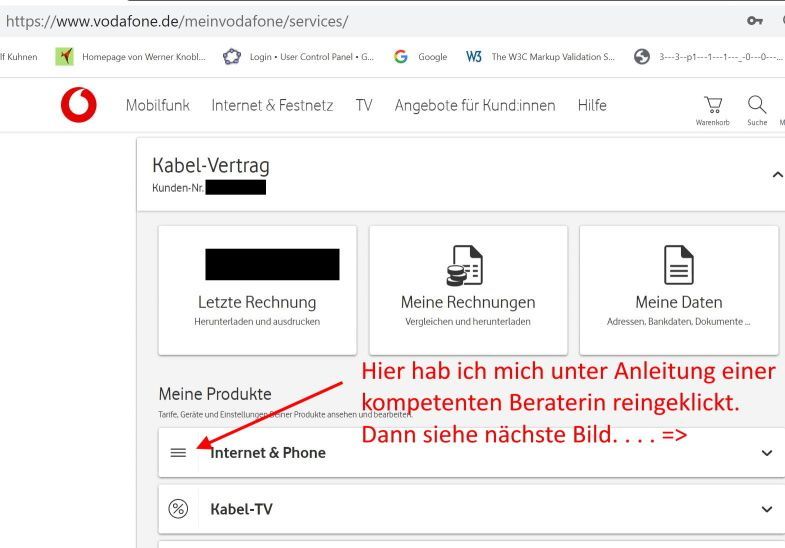Click the Meine Daten document icon
The width and height of the screenshot is (785, 548).
(678, 265)
